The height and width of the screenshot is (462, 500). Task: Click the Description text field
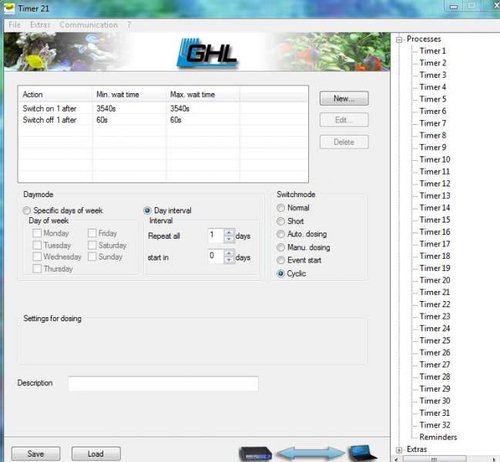(163, 383)
